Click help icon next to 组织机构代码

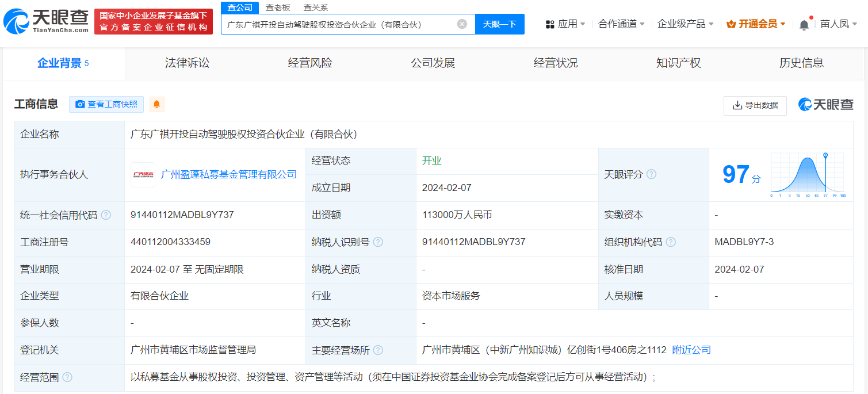671,242
